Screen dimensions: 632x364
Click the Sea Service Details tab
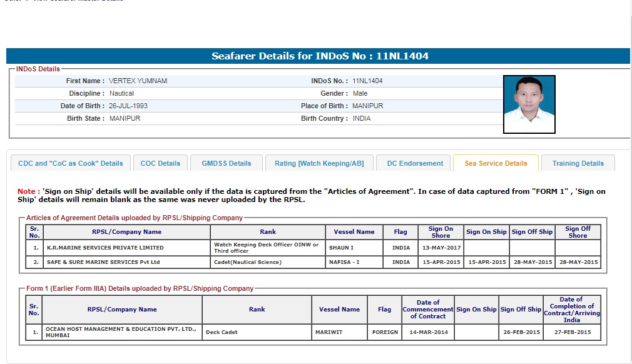click(496, 163)
